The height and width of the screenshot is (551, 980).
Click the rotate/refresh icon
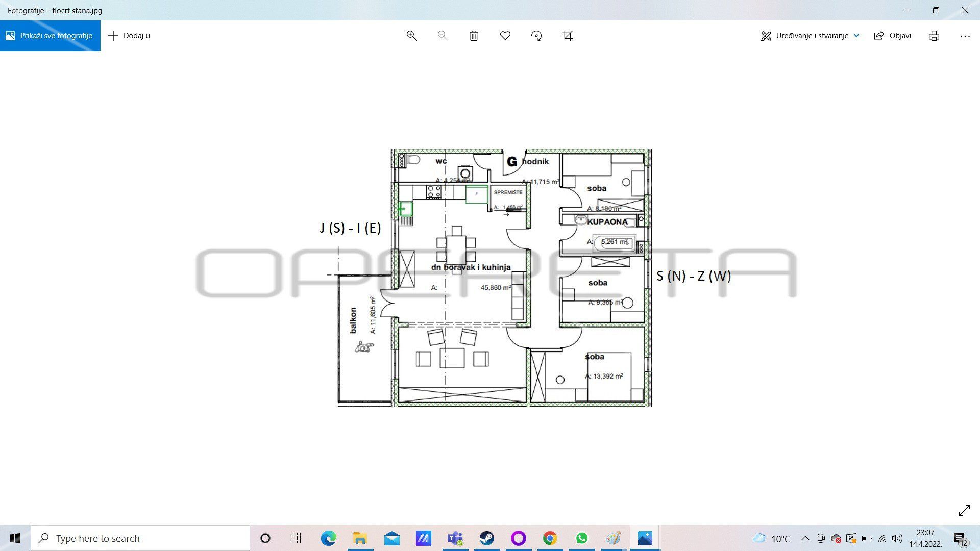point(536,35)
